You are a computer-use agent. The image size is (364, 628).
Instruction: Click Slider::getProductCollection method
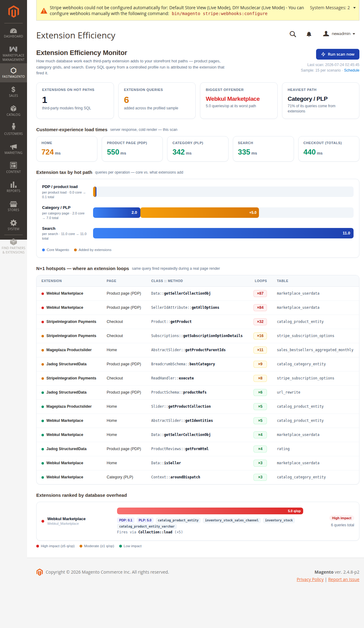(x=181, y=406)
